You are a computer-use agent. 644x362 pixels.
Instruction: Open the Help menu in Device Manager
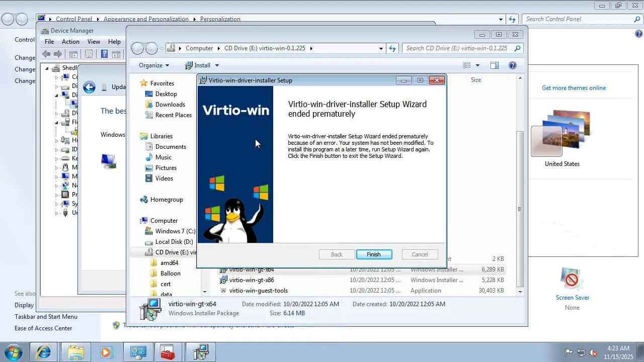coord(114,42)
